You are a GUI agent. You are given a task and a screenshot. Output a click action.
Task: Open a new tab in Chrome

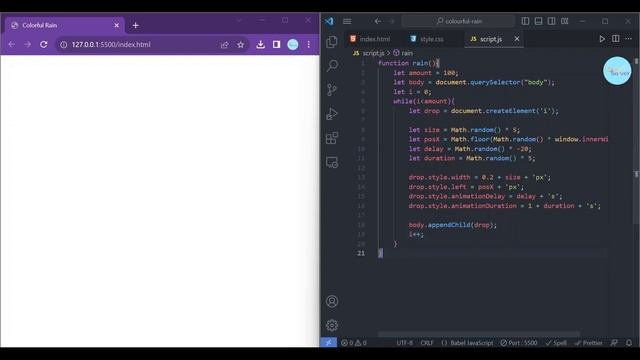136,25
